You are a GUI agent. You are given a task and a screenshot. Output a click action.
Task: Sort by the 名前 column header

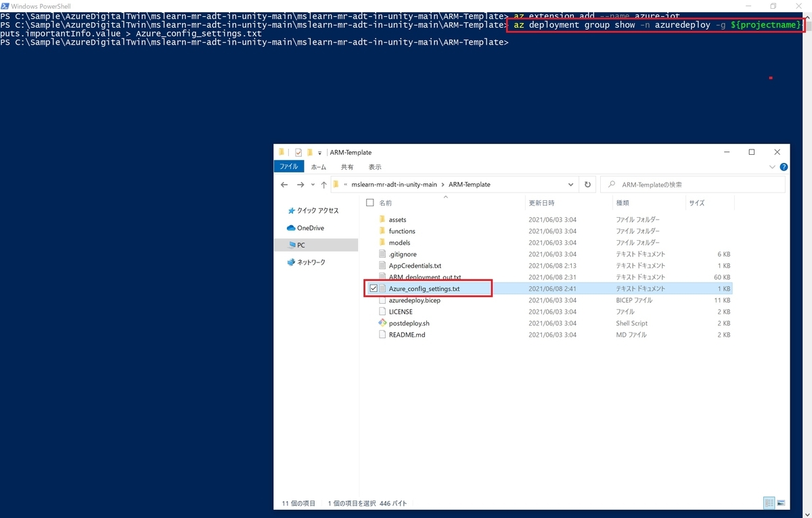click(x=385, y=202)
